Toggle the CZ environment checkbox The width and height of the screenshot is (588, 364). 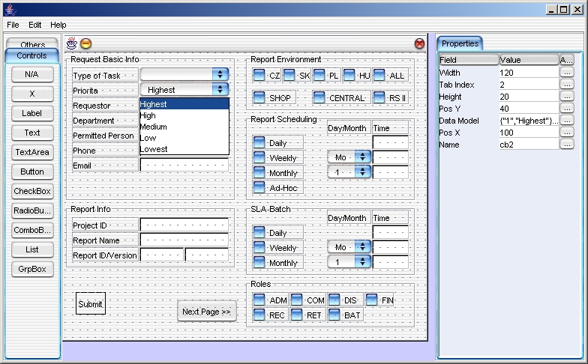point(259,75)
